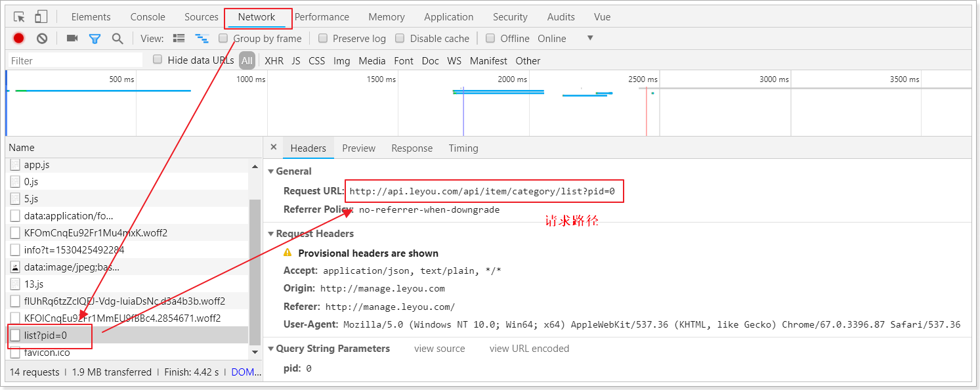Click the view source link
The width and height of the screenshot is (980, 390).
439,349
